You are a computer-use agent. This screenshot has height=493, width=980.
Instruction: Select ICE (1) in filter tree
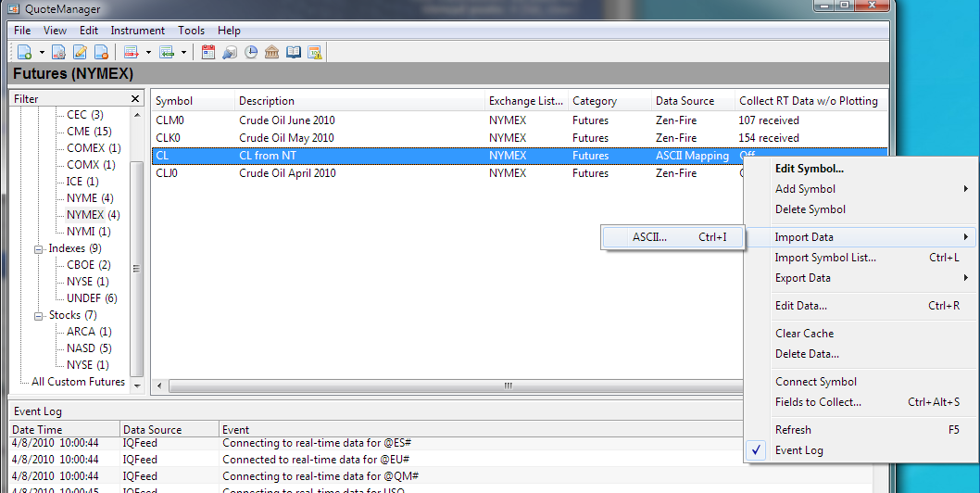click(x=82, y=182)
